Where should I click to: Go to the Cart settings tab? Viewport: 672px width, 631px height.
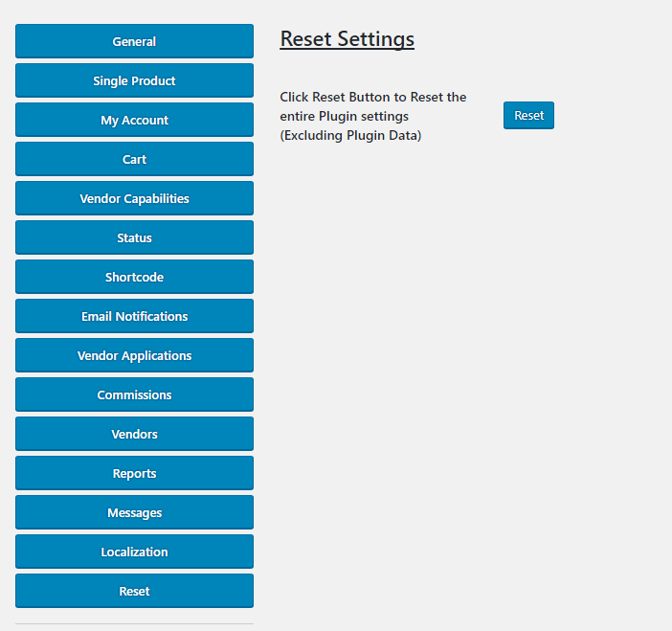click(x=134, y=159)
